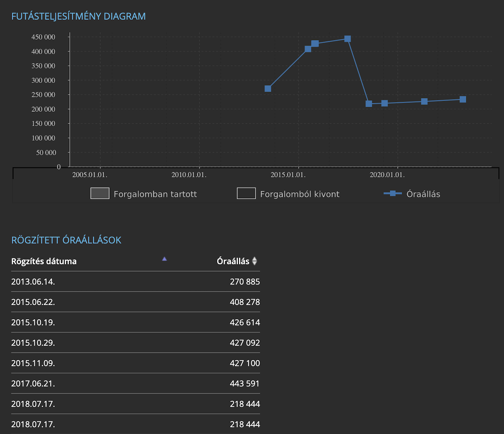Image resolution: width=504 pixels, height=434 pixels.
Task: Click the date cell 2015.06.22.
Action: pos(33,302)
